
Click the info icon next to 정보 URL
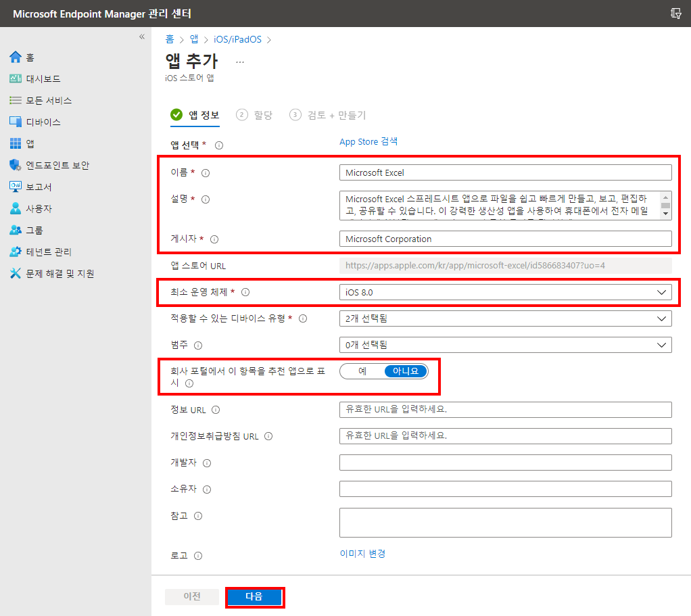pos(216,410)
